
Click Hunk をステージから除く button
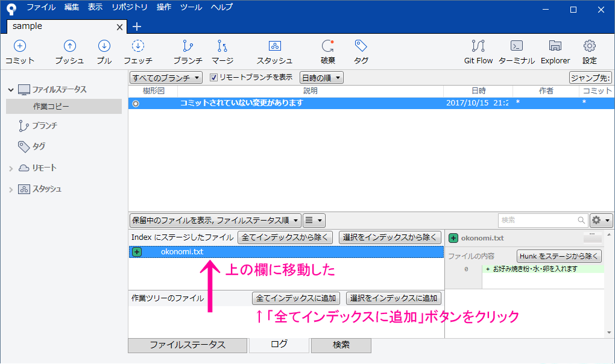click(559, 256)
